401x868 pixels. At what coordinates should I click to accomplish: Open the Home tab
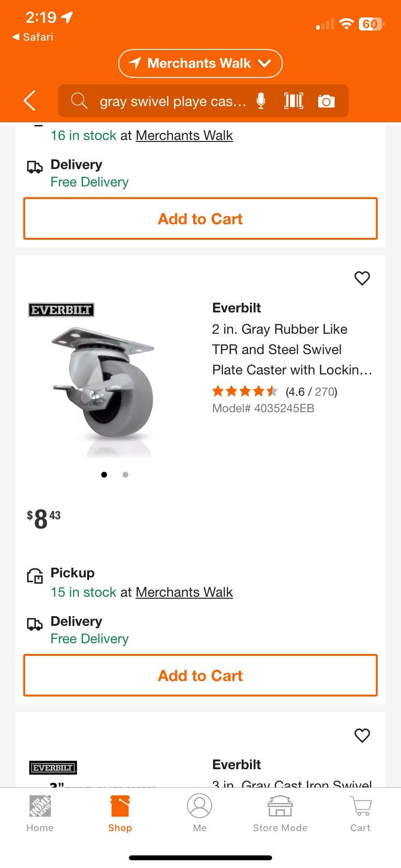[40, 814]
